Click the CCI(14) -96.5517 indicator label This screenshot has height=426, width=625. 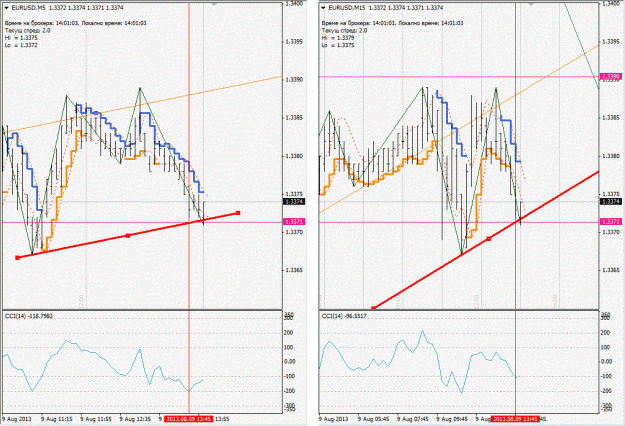[344, 316]
